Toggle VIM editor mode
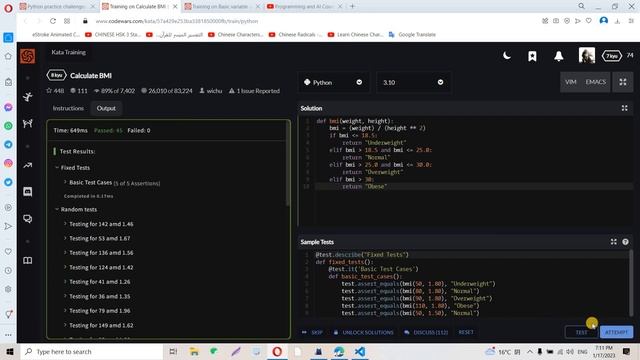The height and width of the screenshot is (360, 640). (x=571, y=82)
